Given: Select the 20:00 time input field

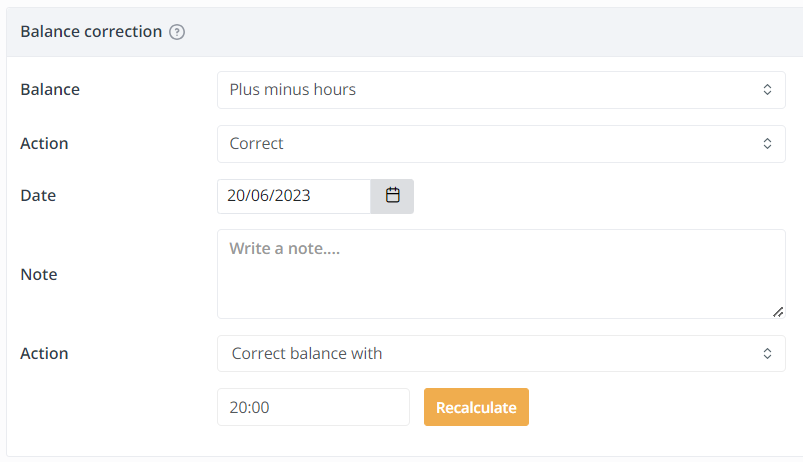Looking at the screenshot, I should pos(313,407).
